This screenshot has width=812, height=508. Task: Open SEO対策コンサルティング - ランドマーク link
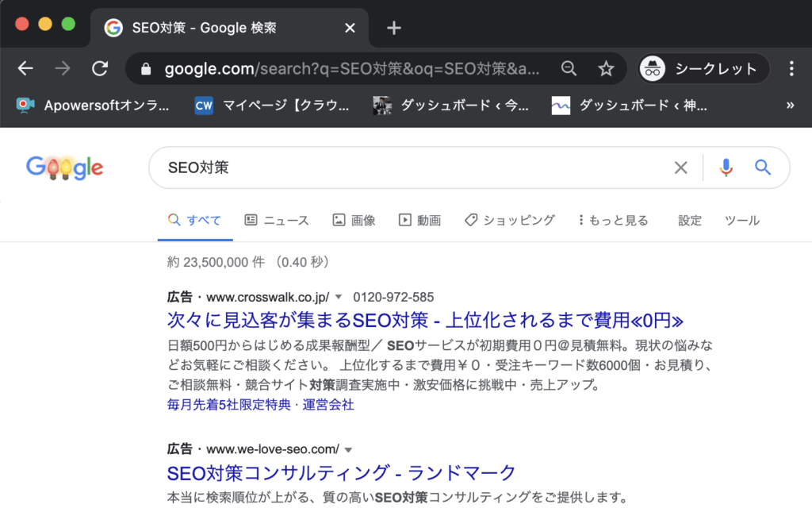pyautogui.click(x=341, y=473)
